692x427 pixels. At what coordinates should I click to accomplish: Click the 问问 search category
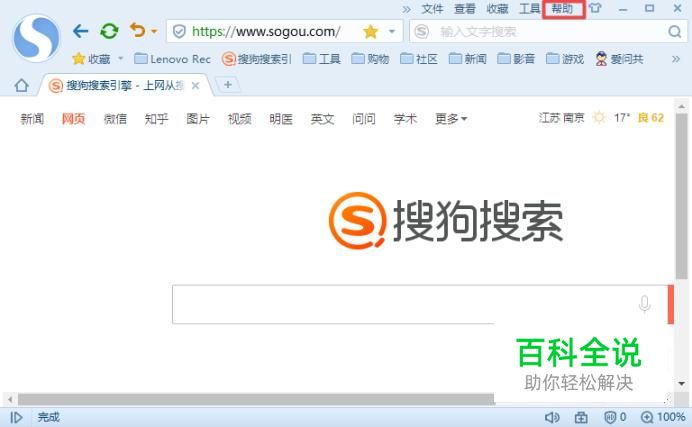[364, 118]
